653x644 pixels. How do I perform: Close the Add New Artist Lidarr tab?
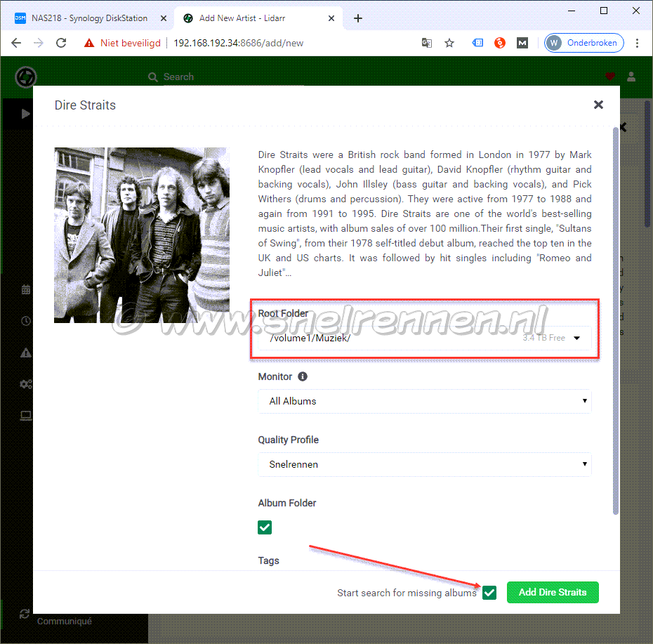(x=331, y=18)
